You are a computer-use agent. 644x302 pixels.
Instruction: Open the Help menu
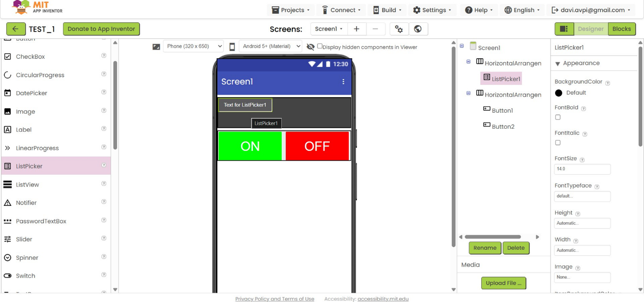479,10
